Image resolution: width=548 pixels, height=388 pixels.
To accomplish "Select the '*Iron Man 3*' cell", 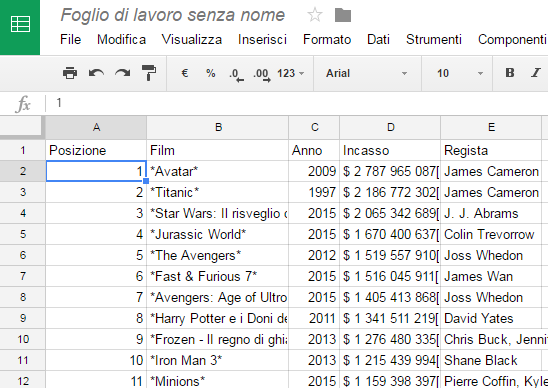I will (x=218, y=360).
